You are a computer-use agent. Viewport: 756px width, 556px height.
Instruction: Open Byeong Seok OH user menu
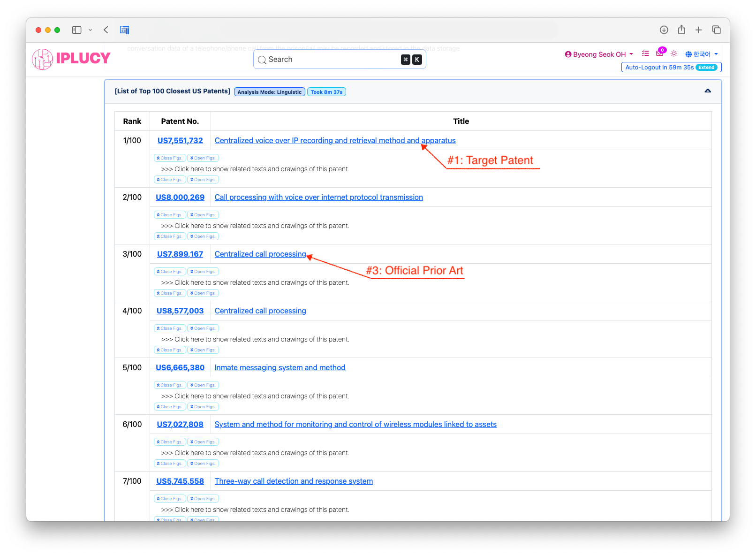599,54
